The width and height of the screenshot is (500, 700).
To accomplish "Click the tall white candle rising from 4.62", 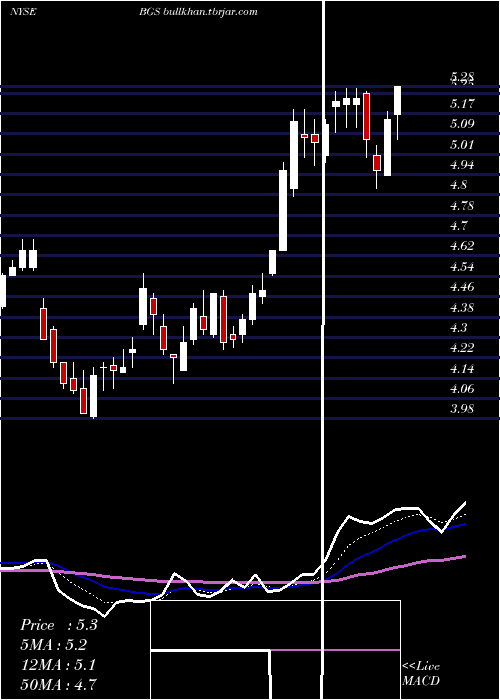I will point(283,210).
